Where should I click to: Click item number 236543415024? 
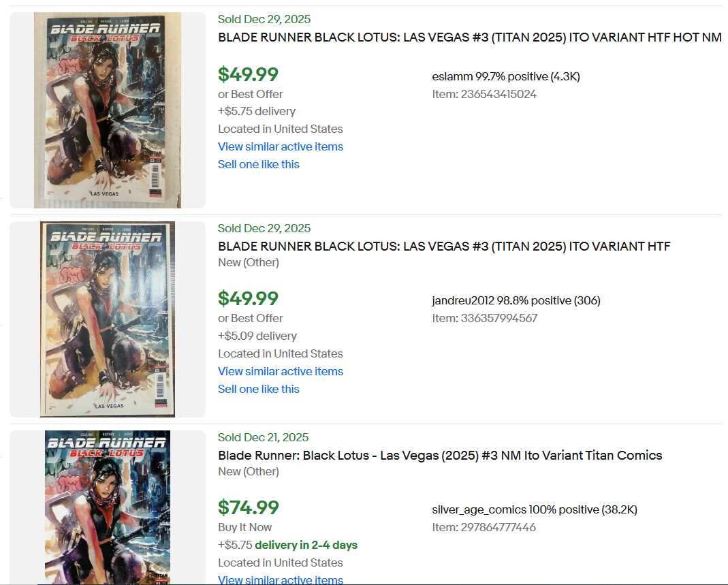click(484, 94)
